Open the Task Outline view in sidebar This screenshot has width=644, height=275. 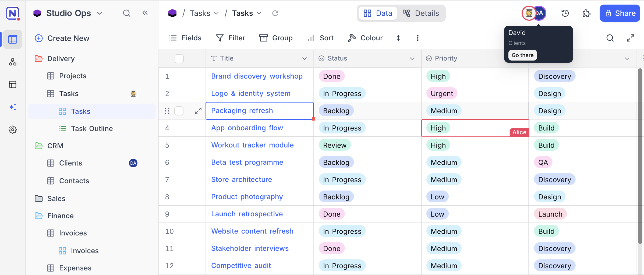pos(92,129)
